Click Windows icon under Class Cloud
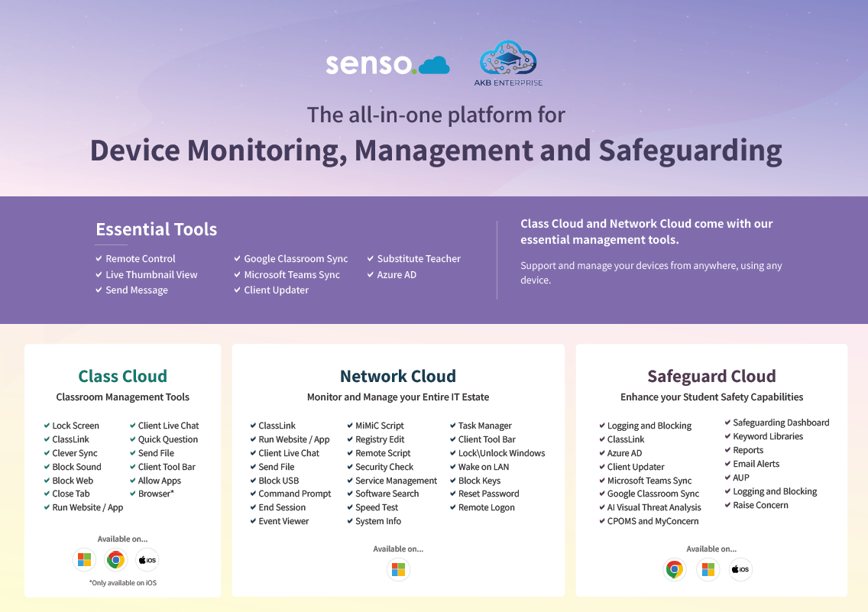Screen dimensions: 868x612 tap(84, 559)
